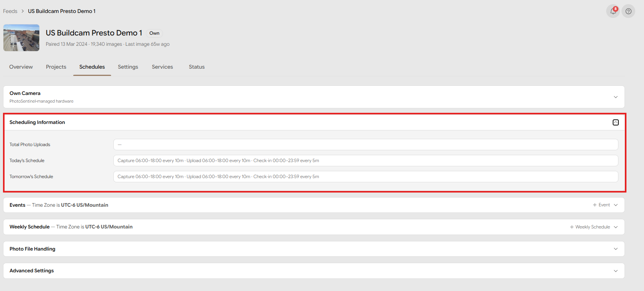Expand the Own Camera section
The width and height of the screenshot is (644, 291).
(616, 97)
